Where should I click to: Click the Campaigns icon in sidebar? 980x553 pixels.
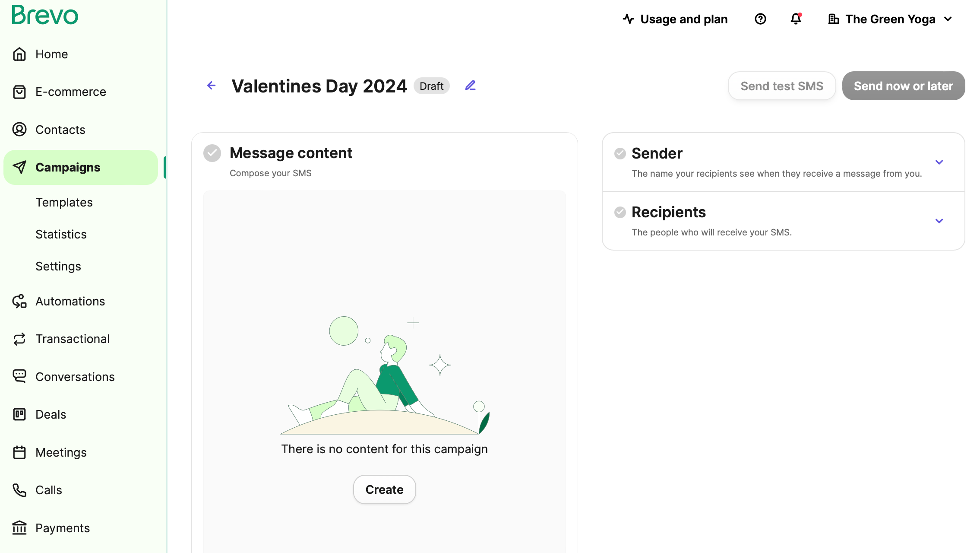[x=19, y=167]
